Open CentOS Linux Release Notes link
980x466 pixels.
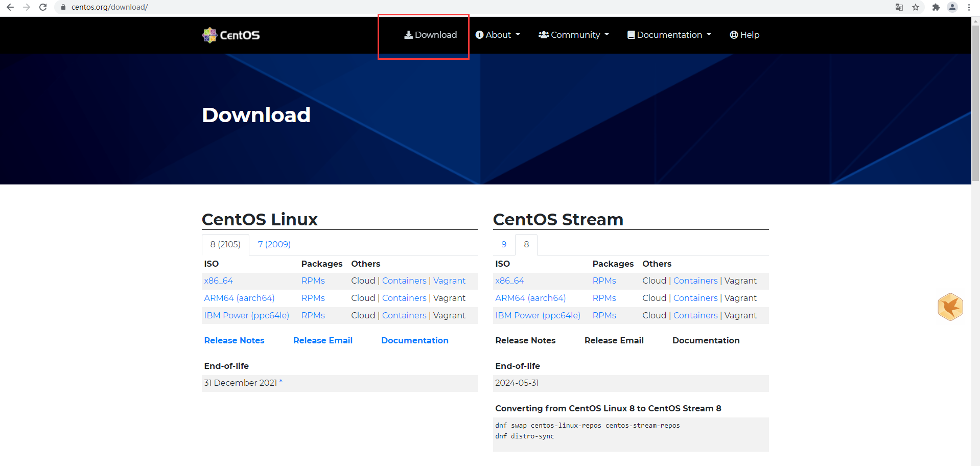tap(235, 340)
